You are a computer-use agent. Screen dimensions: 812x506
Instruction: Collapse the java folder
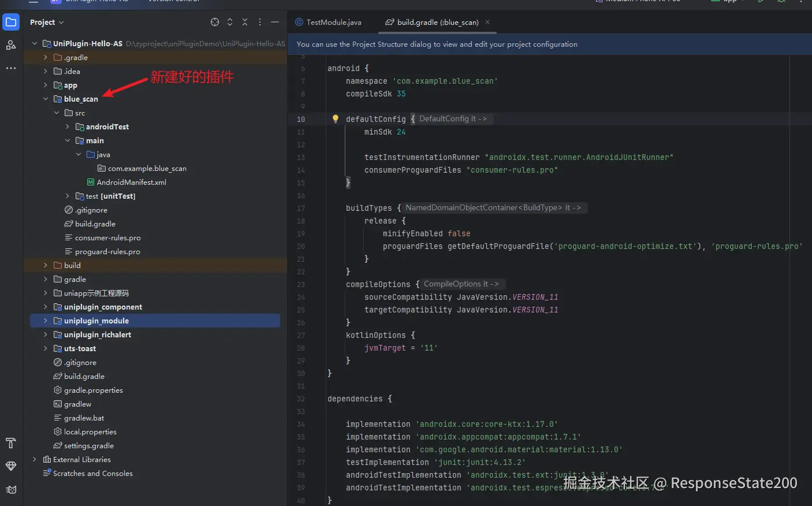(x=79, y=154)
